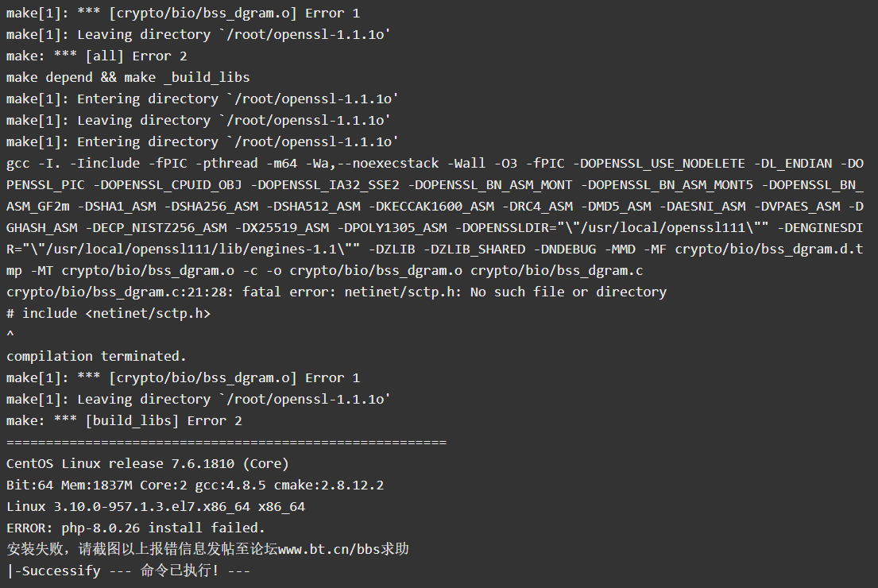Click the second 'bss_dgram.o] Error 1' line
The height and width of the screenshot is (588, 878).
coord(183,378)
